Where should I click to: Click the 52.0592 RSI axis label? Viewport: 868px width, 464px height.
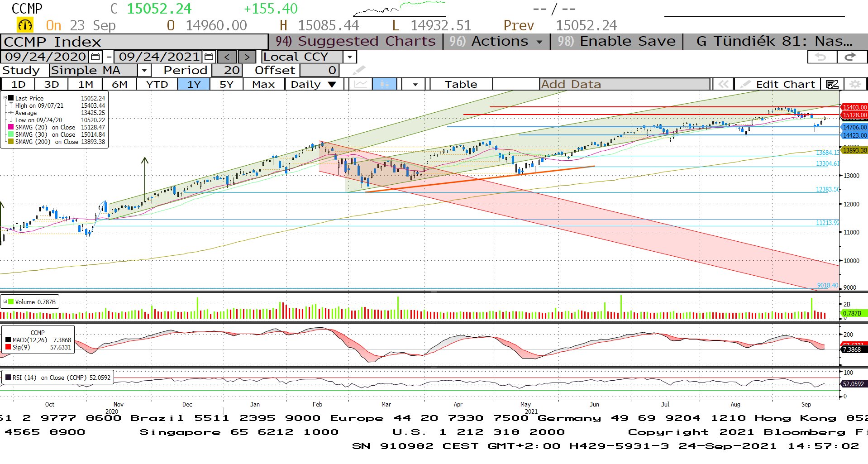click(854, 384)
